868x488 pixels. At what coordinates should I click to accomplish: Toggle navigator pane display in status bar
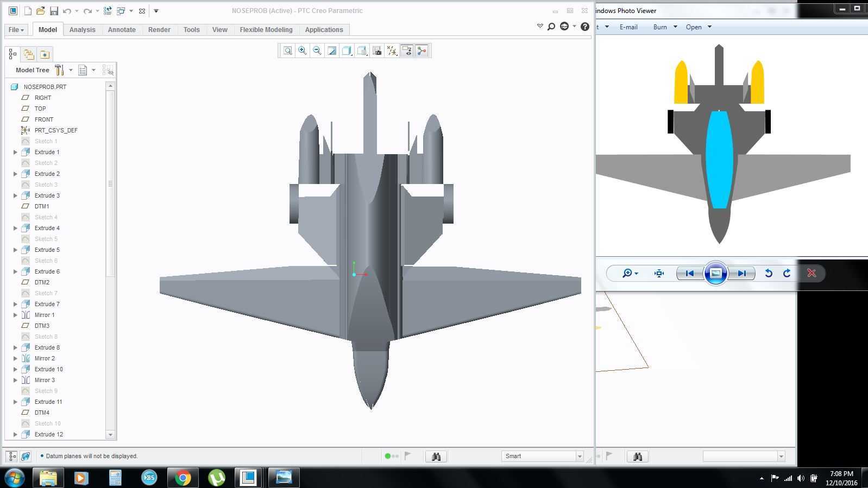click(12, 457)
